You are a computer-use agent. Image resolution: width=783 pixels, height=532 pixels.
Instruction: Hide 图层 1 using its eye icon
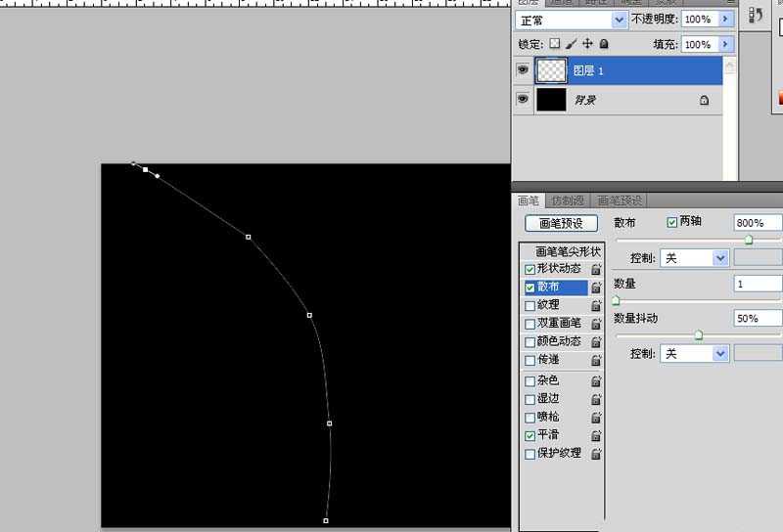pyautogui.click(x=523, y=70)
